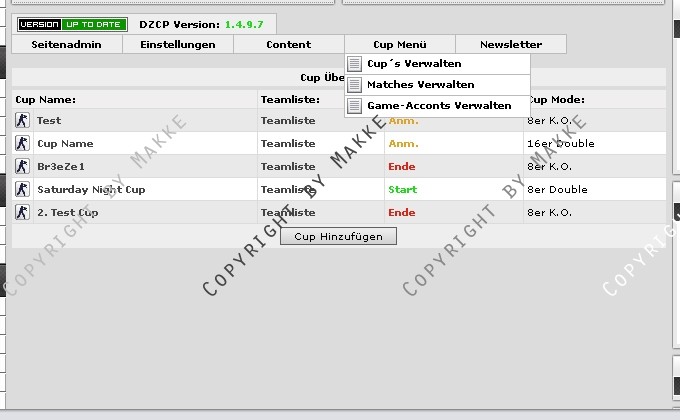The image size is (680, 420).
Task: Click the Start status of Saturday Night Cup
Action: [403, 190]
